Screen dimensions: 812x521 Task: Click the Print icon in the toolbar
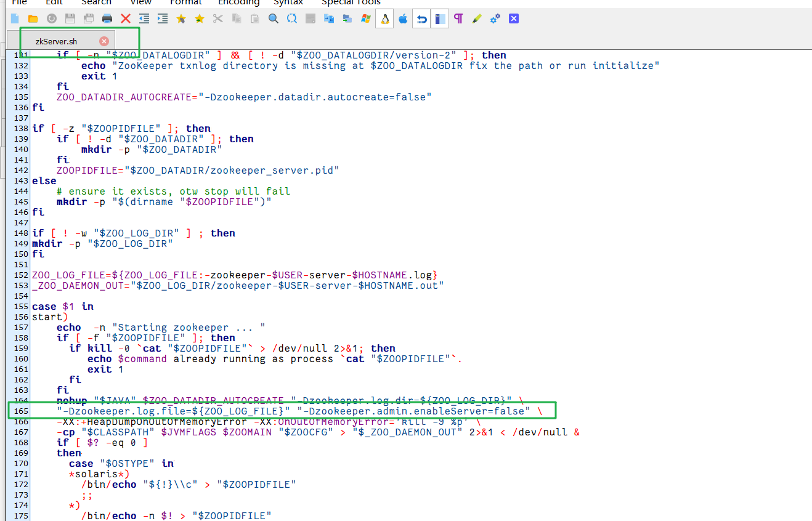click(x=107, y=18)
